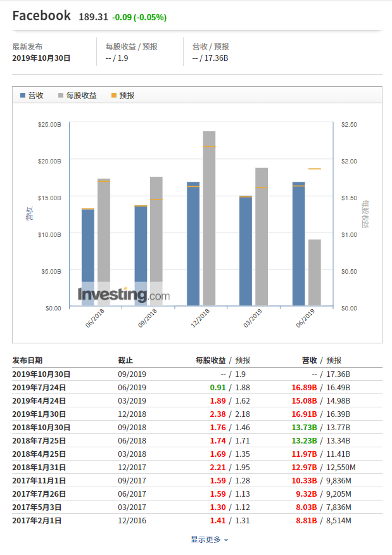The height and width of the screenshot is (555, 392).
Task: Click the change value -0.09 (-0.05%)
Action: [139, 17]
